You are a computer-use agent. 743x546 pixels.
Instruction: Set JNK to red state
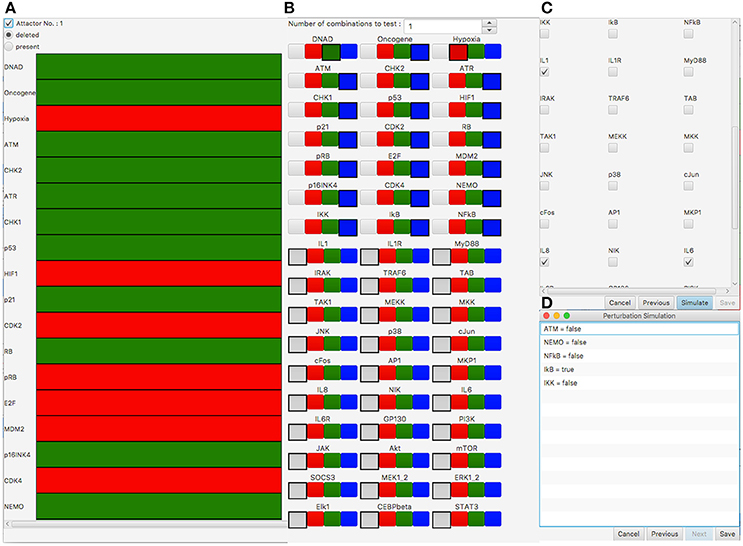point(316,344)
